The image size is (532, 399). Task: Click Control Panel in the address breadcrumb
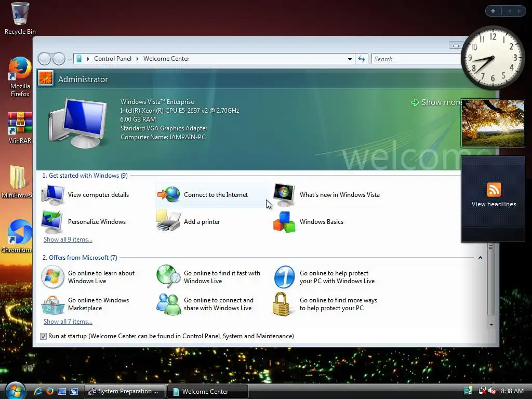click(x=113, y=59)
